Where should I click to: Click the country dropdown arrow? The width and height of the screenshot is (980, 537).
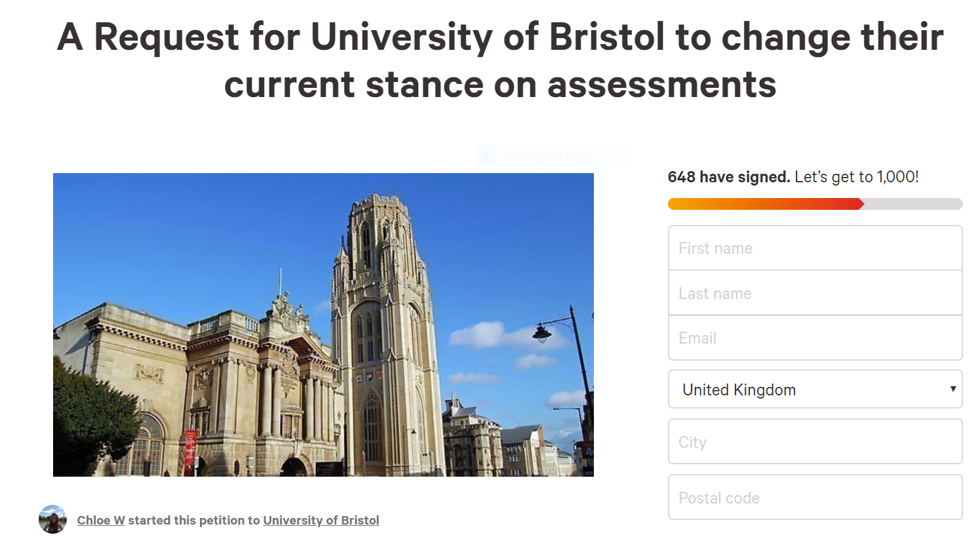[953, 389]
